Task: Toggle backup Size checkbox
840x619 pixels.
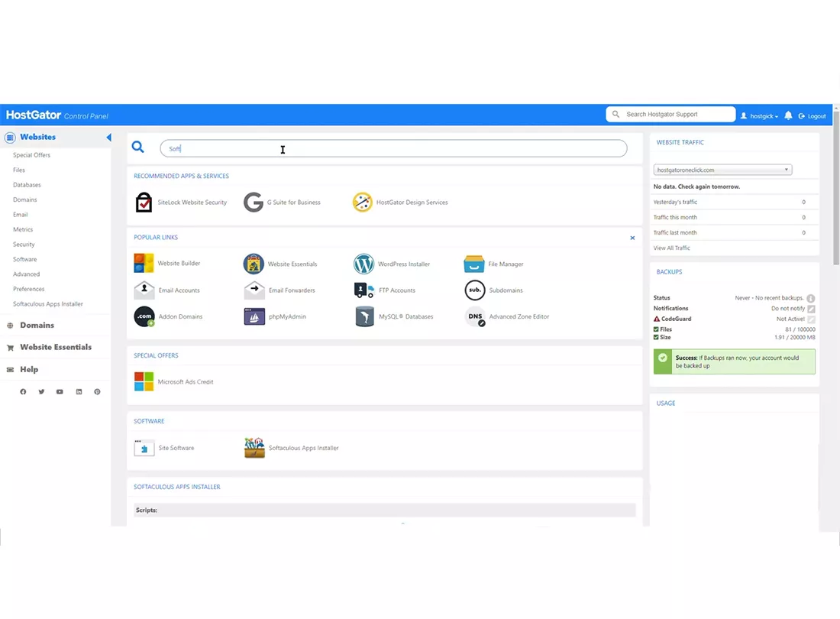Action: click(x=656, y=337)
